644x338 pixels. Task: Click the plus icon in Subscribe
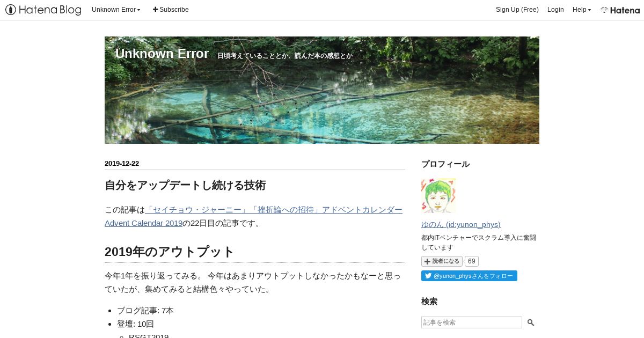click(156, 10)
